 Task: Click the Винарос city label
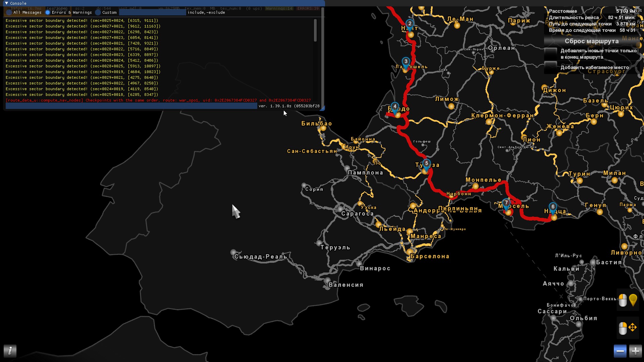(375, 268)
